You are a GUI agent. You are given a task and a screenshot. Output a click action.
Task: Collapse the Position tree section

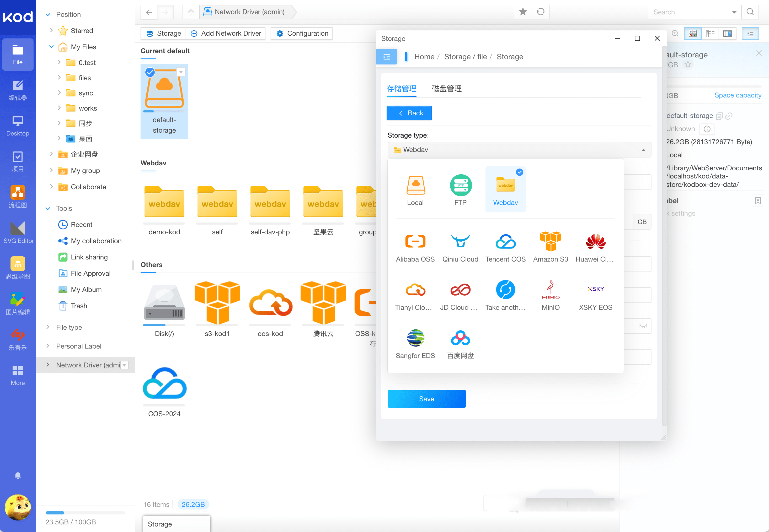click(48, 14)
